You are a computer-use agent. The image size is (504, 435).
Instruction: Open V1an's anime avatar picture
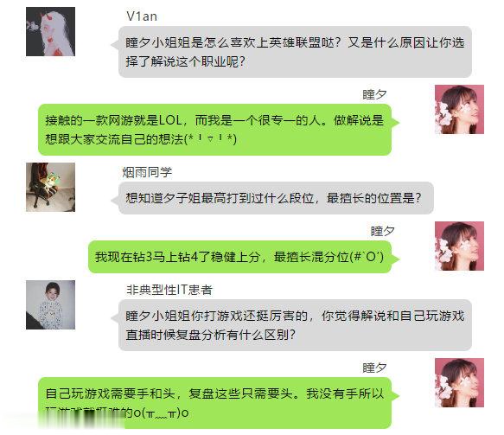pos(50,31)
